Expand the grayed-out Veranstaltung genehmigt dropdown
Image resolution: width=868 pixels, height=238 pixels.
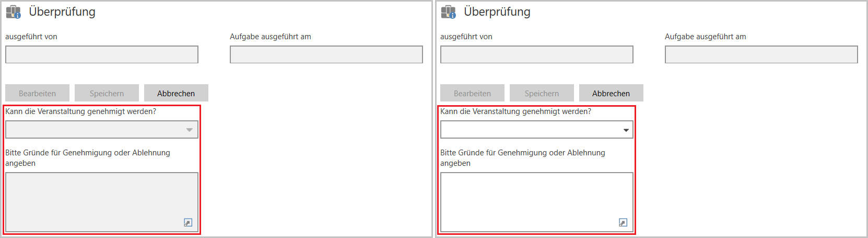pos(190,130)
